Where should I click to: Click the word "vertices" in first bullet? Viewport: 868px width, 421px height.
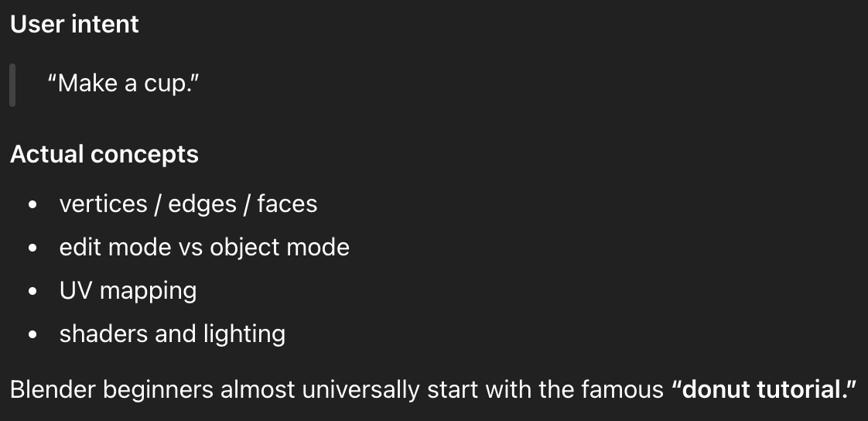coord(103,204)
